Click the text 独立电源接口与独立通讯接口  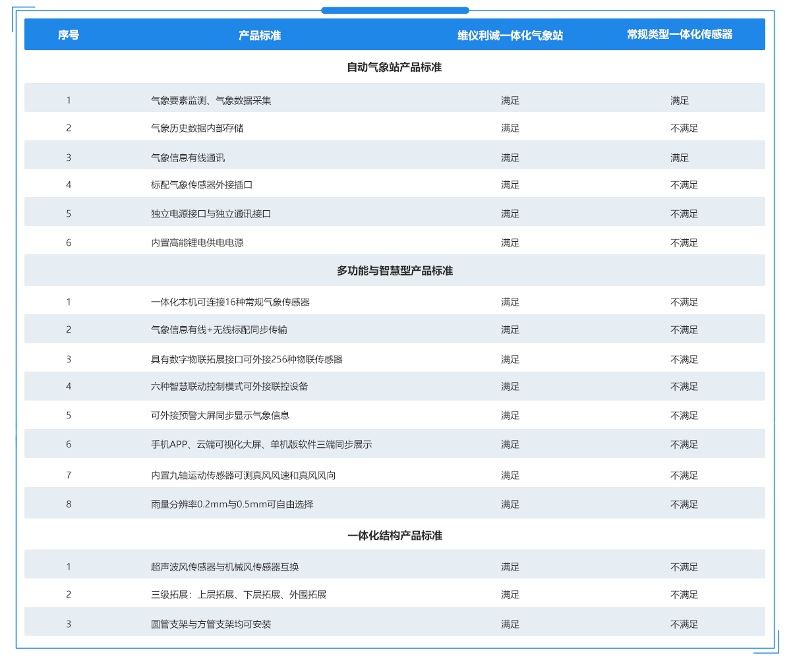pyautogui.click(x=211, y=213)
